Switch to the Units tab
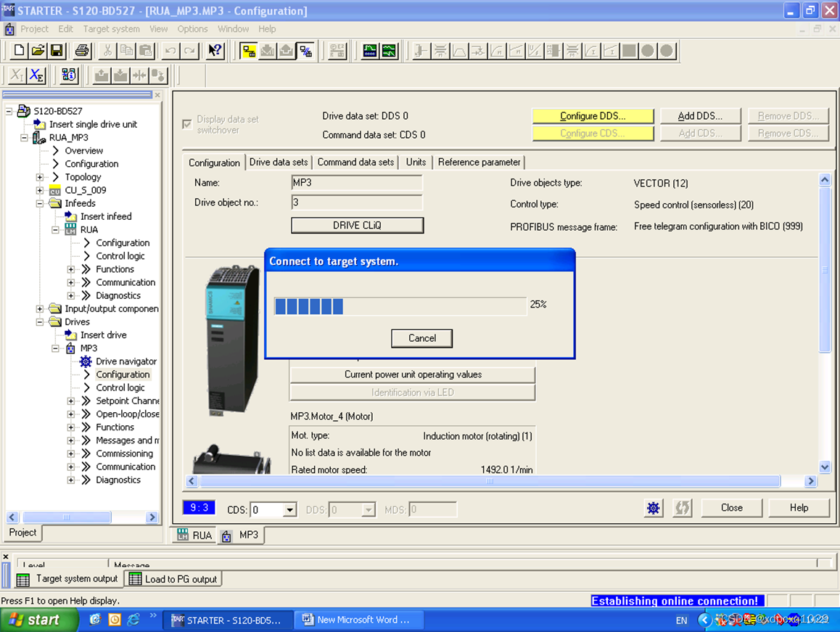840x632 pixels. tap(416, 162)
